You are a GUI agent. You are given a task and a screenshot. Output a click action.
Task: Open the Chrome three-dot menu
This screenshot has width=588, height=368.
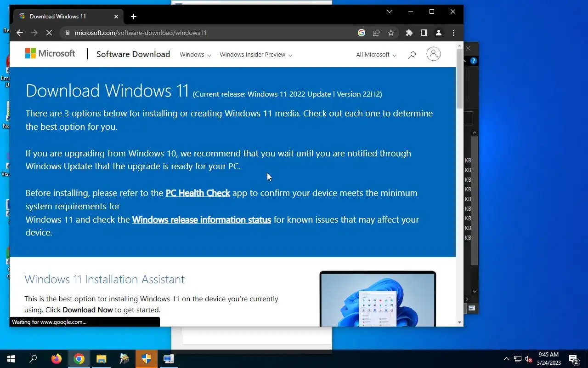[x=453, y=33]
